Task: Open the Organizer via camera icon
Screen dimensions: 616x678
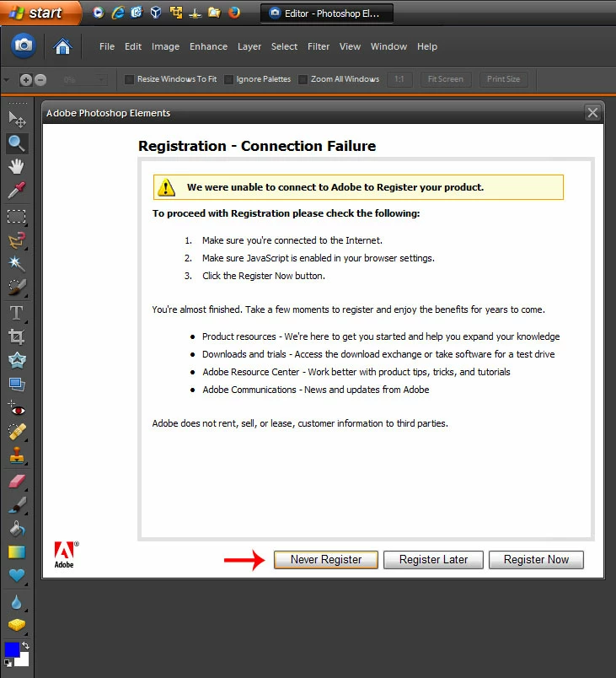Action: point(24,45)
